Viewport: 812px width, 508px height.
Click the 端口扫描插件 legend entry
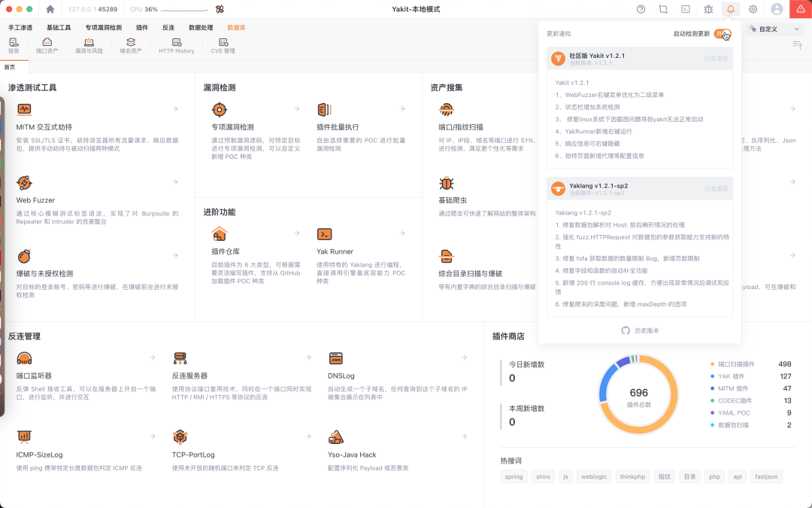pos(751,364)
